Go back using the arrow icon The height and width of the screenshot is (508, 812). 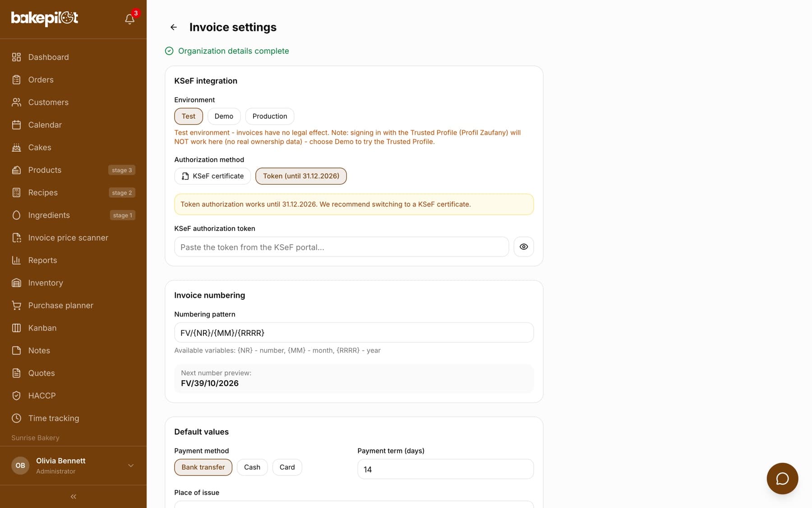click(x=174, y=27)
